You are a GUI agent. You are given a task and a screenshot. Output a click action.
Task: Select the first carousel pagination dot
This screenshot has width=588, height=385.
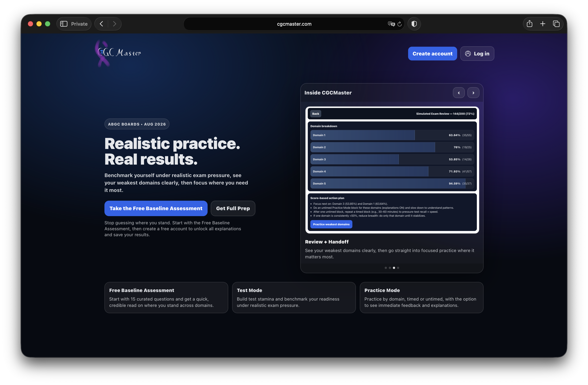pos(386,268)
